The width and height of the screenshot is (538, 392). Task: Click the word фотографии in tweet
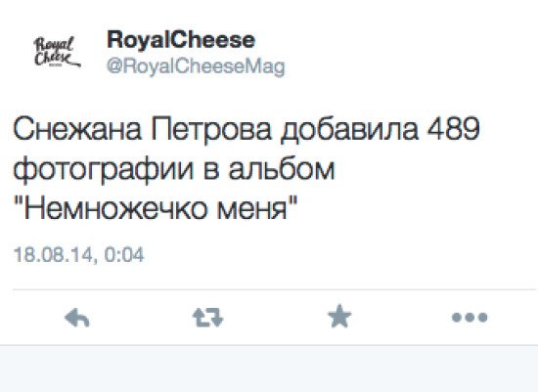(103, 170)
